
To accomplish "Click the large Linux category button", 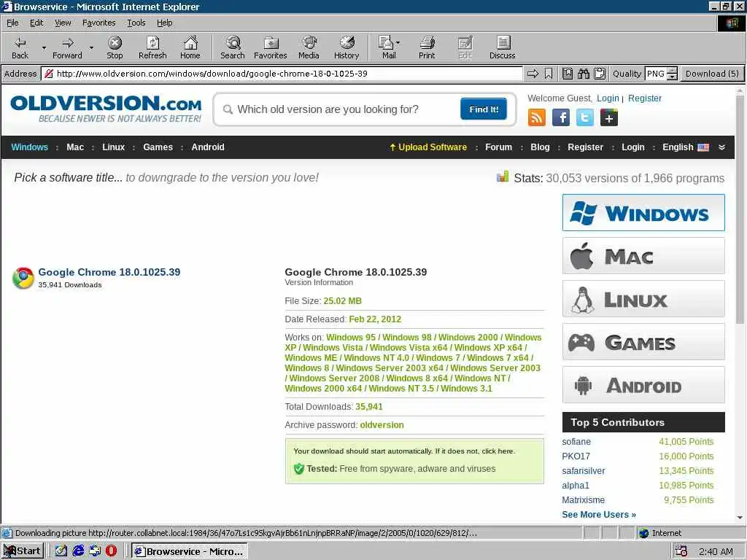I will pos(643,299).
